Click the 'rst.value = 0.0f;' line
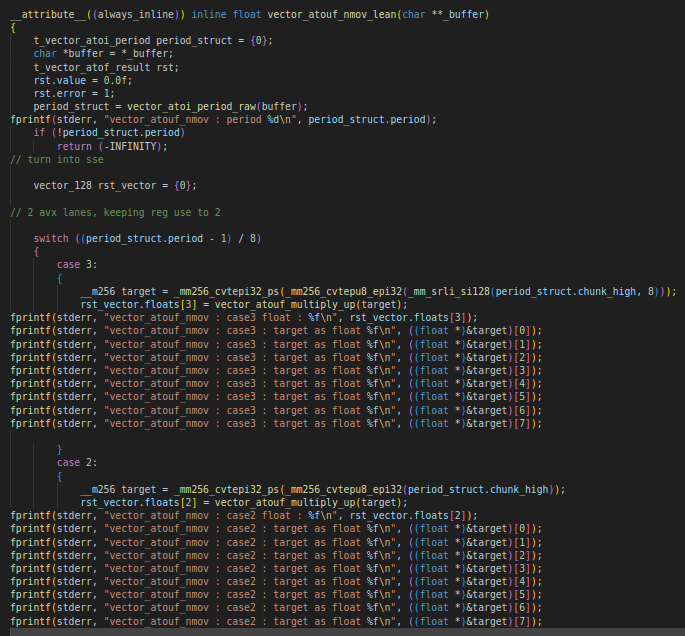685x636 pixels. [83, 80]
